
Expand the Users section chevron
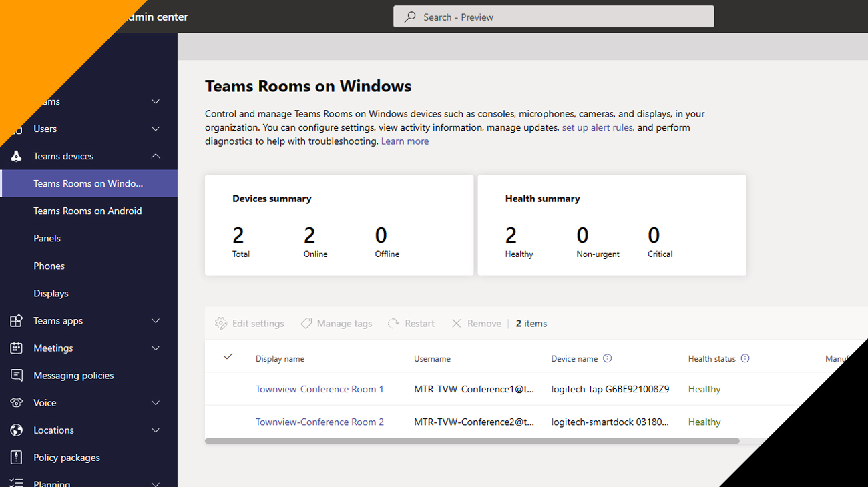tap(156, 129)
